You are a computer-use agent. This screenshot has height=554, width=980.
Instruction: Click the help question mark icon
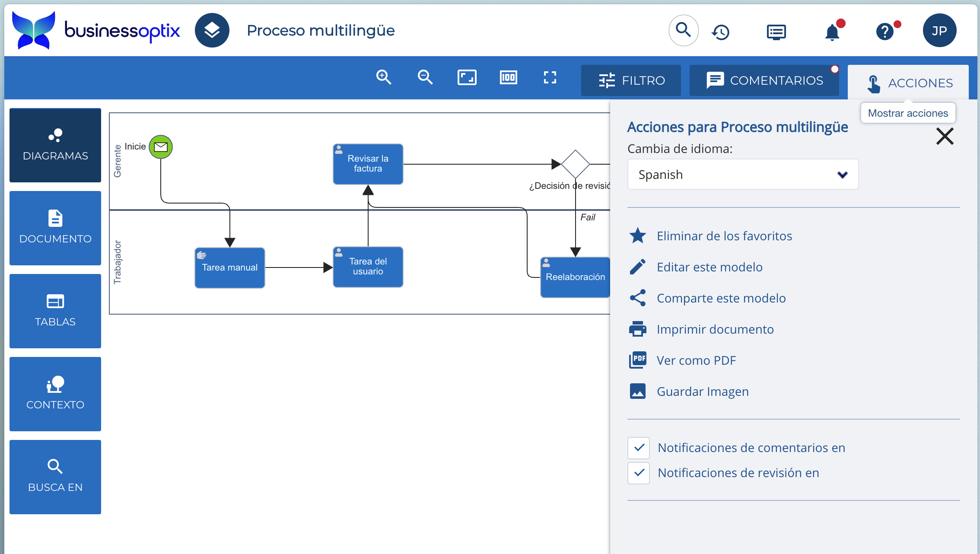[885, 32]
